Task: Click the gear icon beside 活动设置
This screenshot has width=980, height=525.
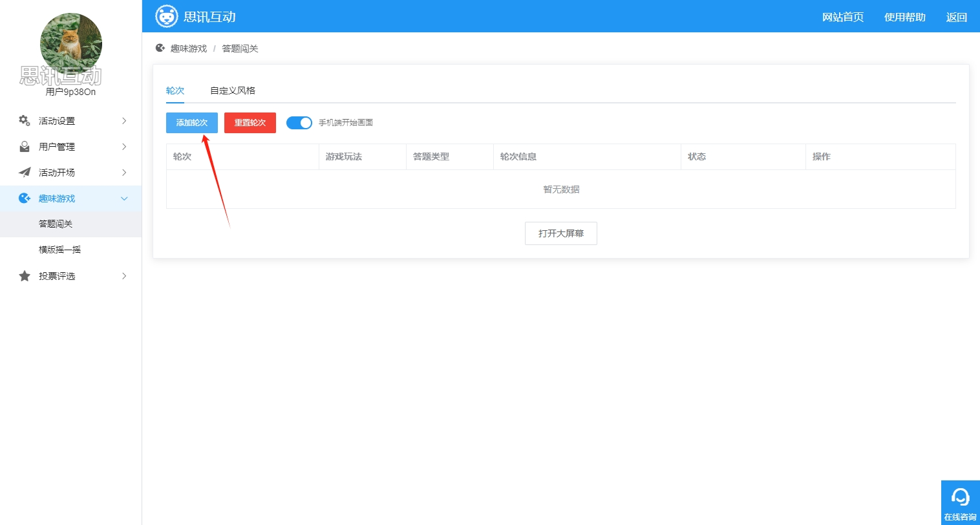Action: (25, 121)
